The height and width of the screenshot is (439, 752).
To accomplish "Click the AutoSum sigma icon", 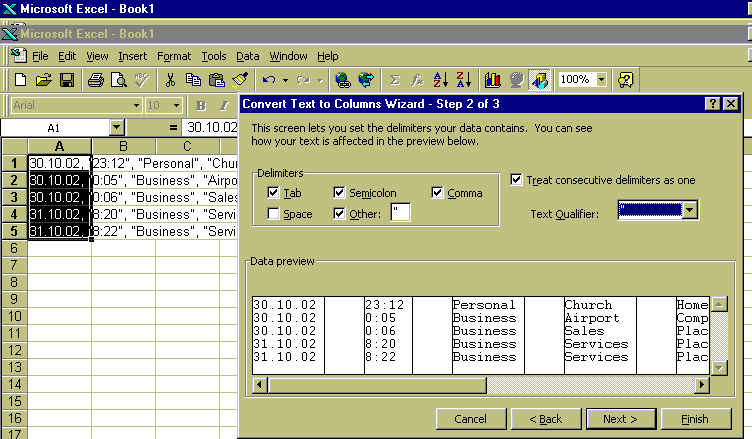I will (395, 80).
